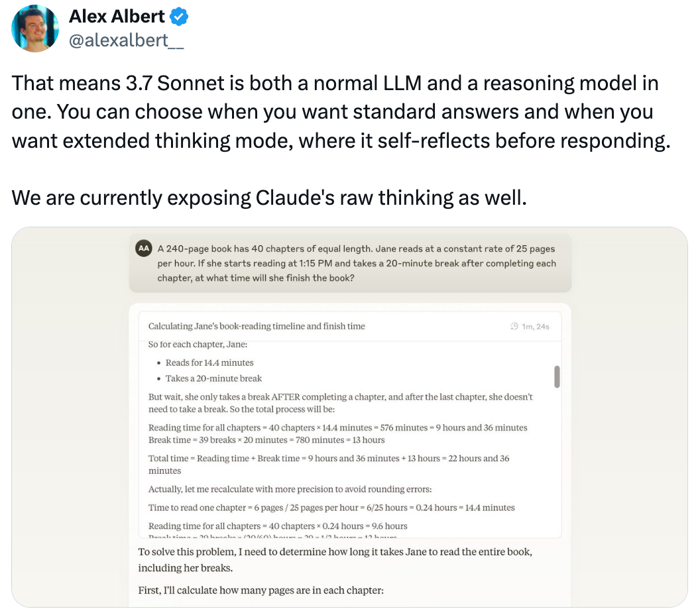Click 'First, I'll calculate how many pages' line

click(261, 590)
